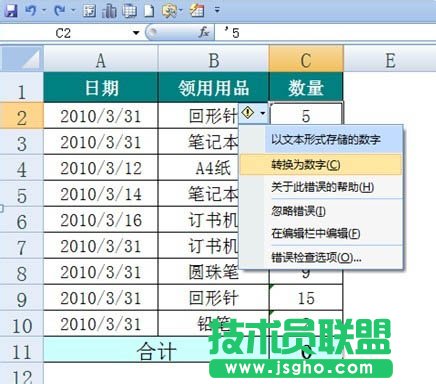Image resolution: width=436 pixels, height=384 pixels.
Task: Click date cell 2010/3/12
Action: tap(101, 168)
